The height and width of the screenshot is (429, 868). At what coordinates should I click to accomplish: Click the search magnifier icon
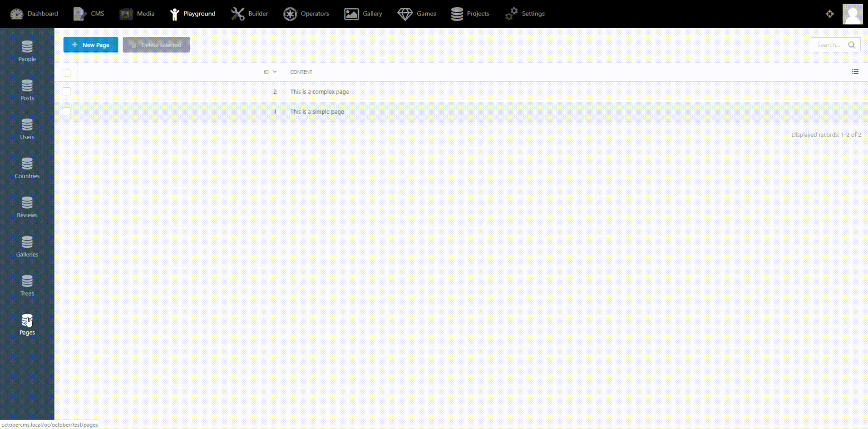coord(852,45)
